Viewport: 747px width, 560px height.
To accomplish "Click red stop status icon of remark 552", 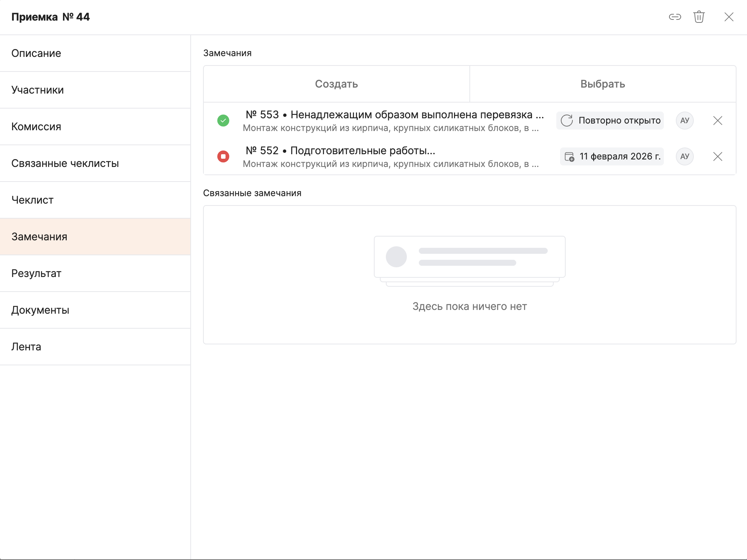I will [x=223, y=156].
